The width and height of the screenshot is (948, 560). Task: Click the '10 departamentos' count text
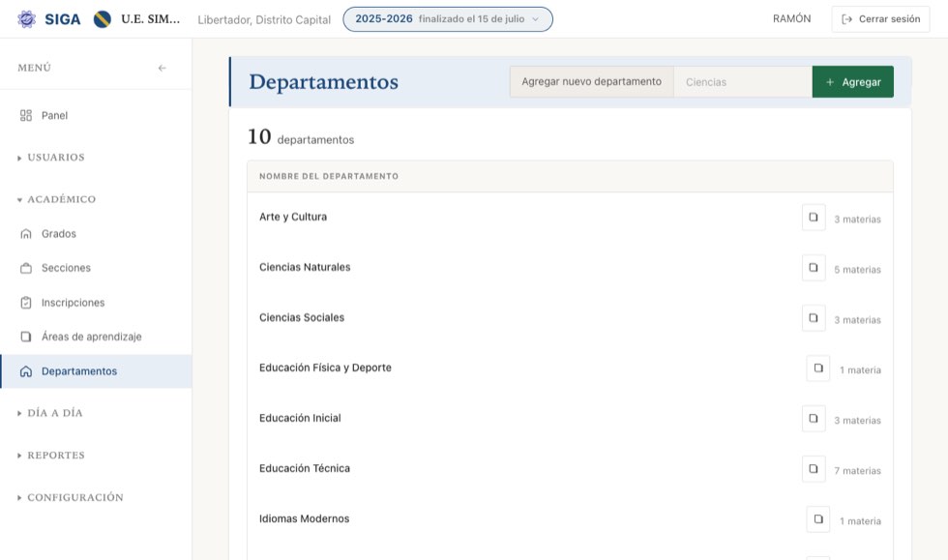pos(301,137)
